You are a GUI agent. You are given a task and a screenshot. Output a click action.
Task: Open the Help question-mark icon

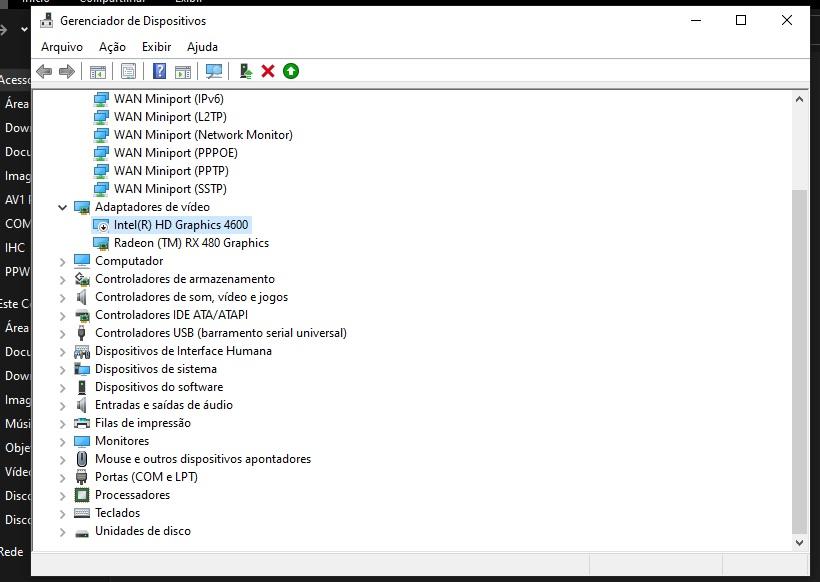tap(160, 71)
